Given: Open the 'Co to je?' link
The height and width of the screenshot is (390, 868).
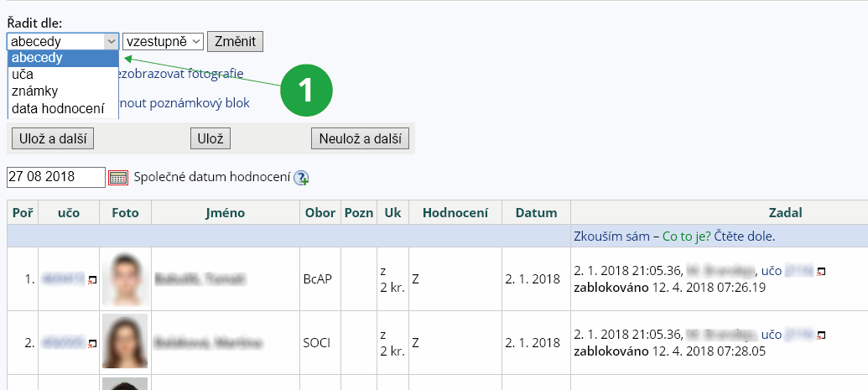Looking at the screenshot, I should pyautogui.click(x=685, y=237).
